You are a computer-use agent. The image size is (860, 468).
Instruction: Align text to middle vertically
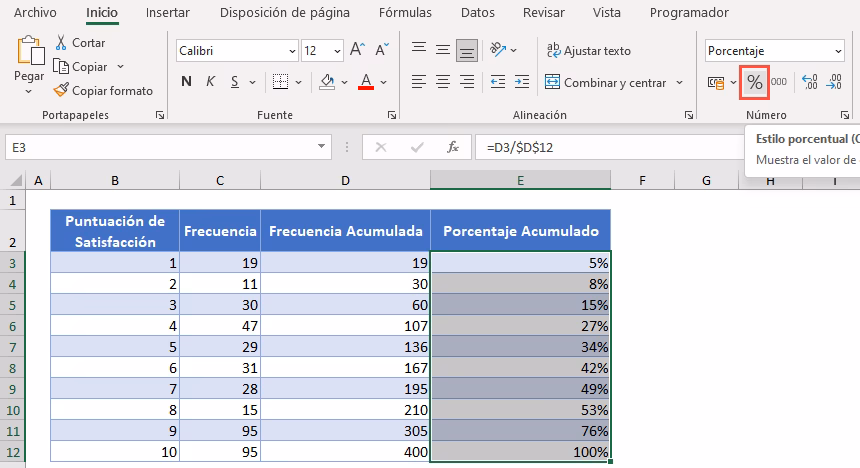(443, 50)
